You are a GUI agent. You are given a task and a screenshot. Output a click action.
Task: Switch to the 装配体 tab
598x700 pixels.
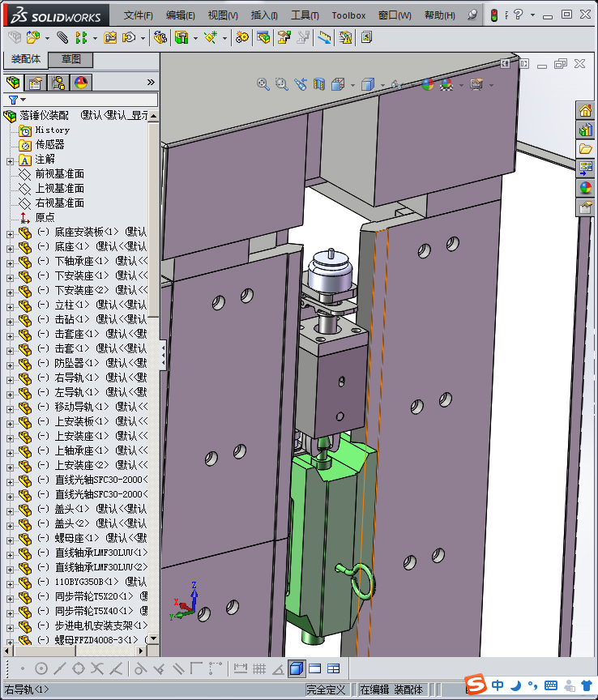tap(25, 59)
